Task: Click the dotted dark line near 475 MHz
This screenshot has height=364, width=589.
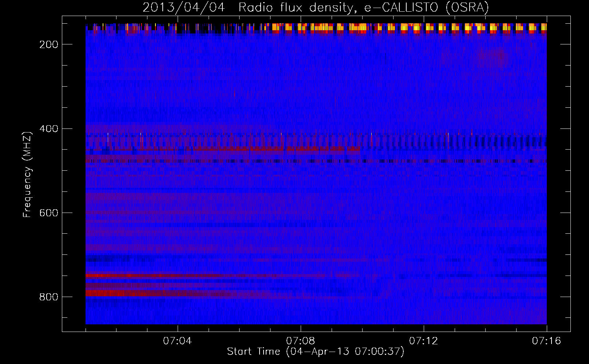Action: point(316,161)
